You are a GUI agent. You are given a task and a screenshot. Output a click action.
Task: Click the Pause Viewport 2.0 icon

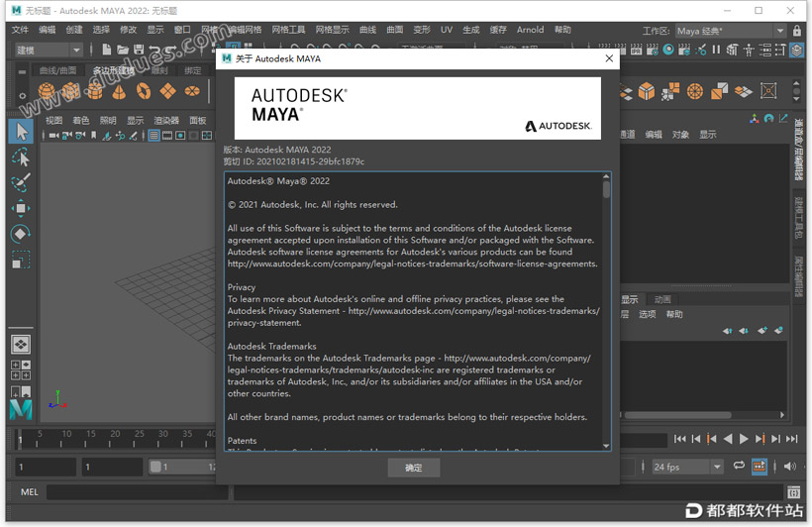716,50
